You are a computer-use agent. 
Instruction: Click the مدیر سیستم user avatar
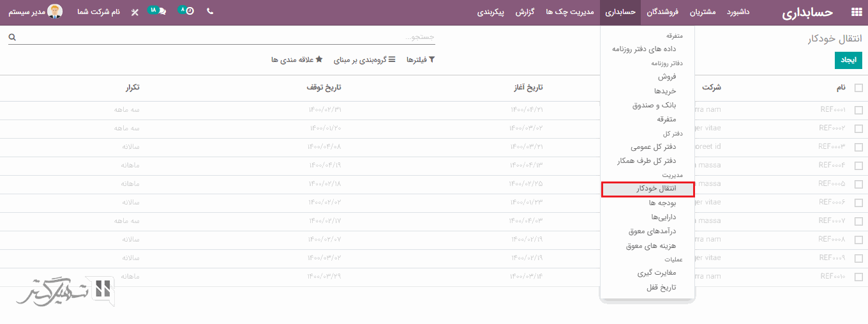(x=55, y=12)
